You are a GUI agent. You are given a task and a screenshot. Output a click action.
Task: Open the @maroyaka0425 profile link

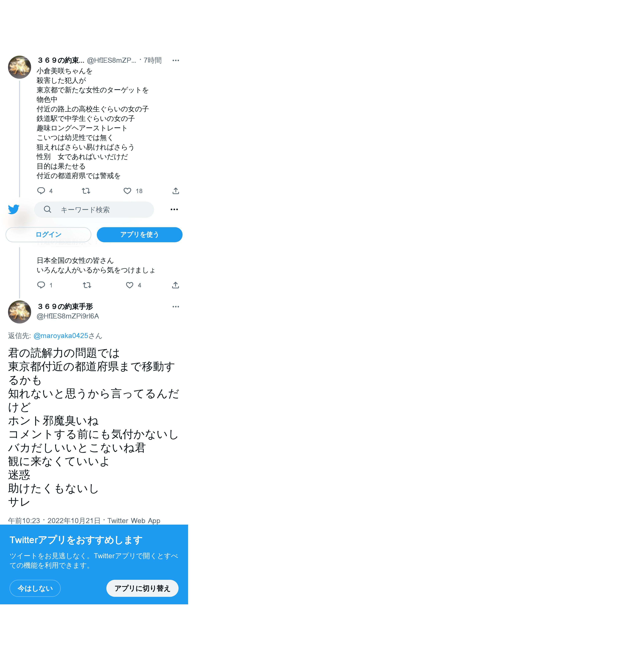pyautogui.click(x=61, y=336)
